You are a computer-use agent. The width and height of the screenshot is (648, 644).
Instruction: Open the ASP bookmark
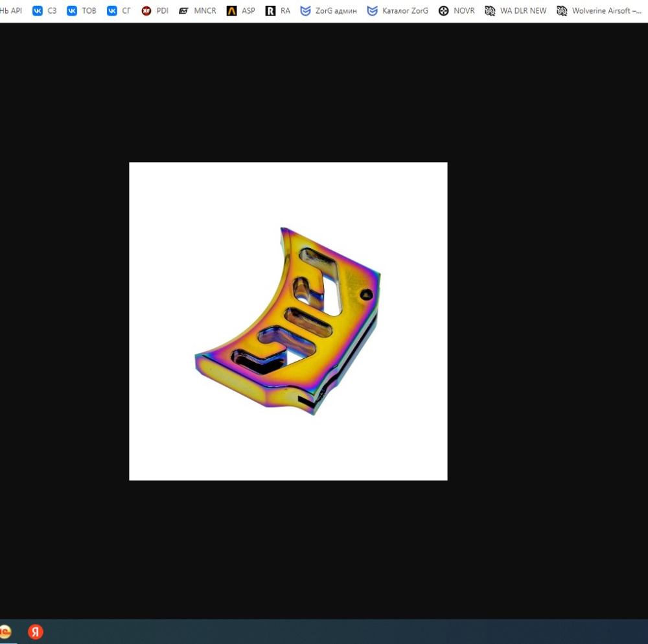click(241, 11)
